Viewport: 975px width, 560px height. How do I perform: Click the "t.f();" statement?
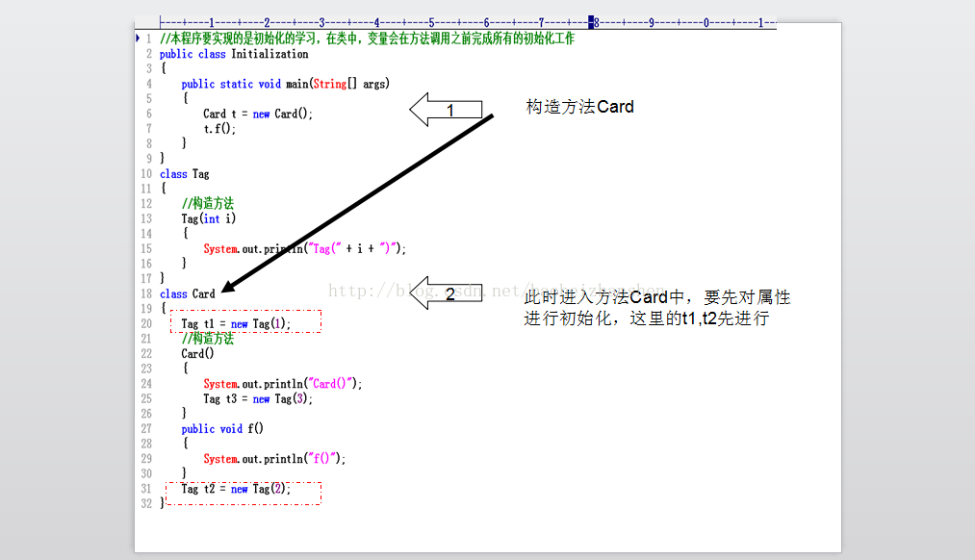pos(219,129)
